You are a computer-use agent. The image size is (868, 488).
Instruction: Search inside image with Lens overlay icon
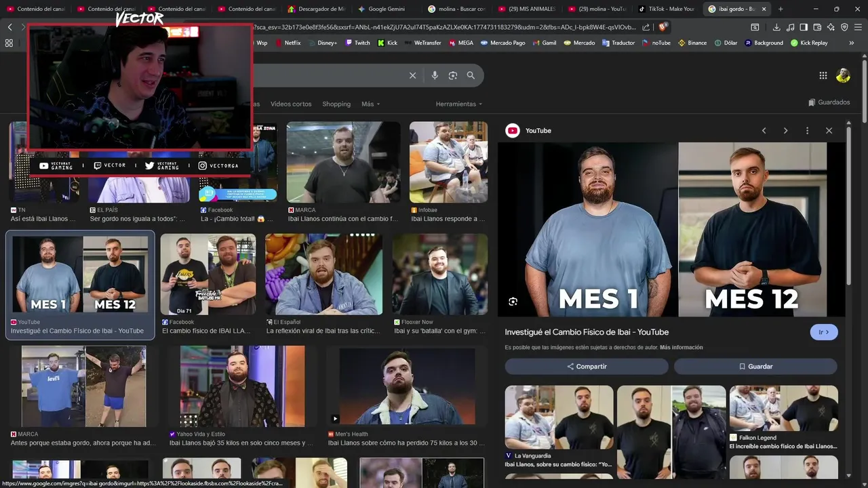click(x=513, y=302)
